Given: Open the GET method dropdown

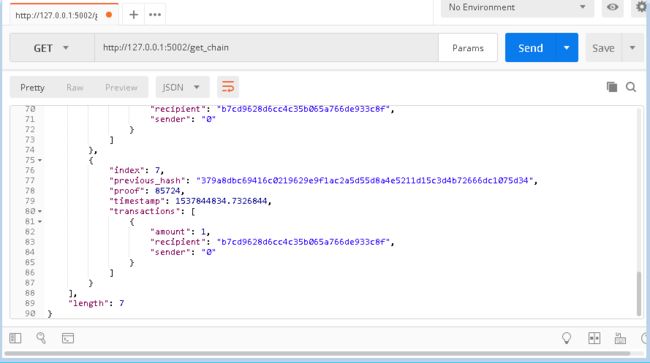Looking at the screenshot, I should [52, 48].
